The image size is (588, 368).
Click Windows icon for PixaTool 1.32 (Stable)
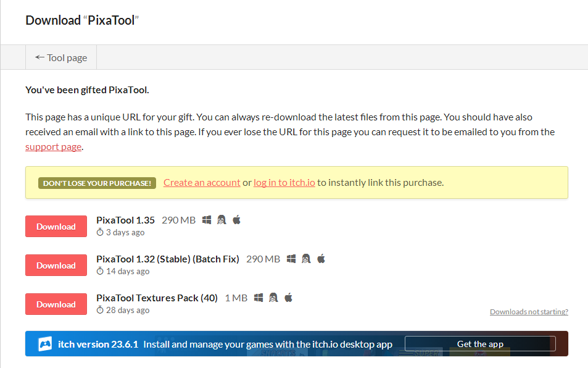pos(291,259)
